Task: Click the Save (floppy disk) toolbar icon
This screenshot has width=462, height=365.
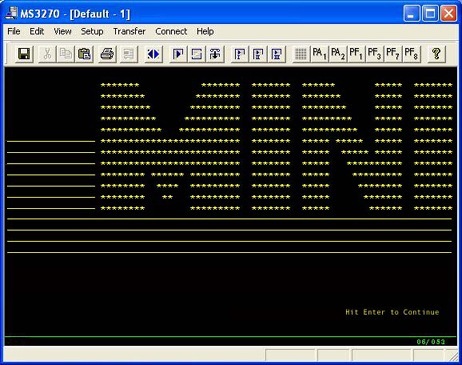Action: coord(24,54)
